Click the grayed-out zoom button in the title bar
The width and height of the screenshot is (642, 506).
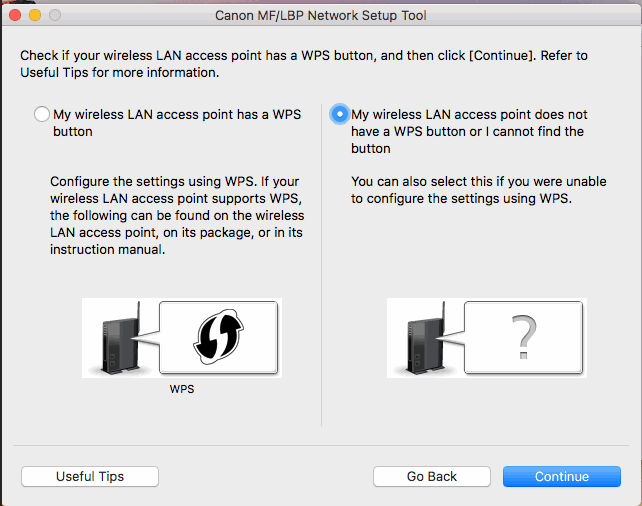tap(54, 16)
